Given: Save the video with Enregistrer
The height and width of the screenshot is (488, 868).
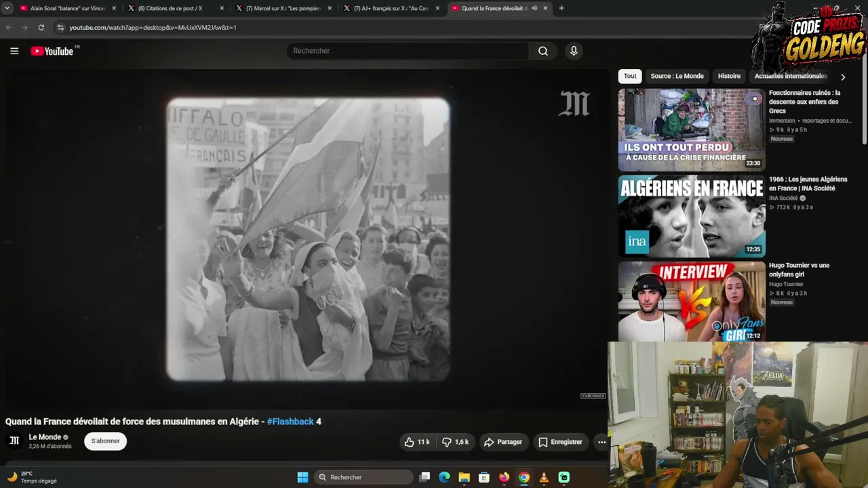Looking at the screenshot, I should click(x=560, y=442).
